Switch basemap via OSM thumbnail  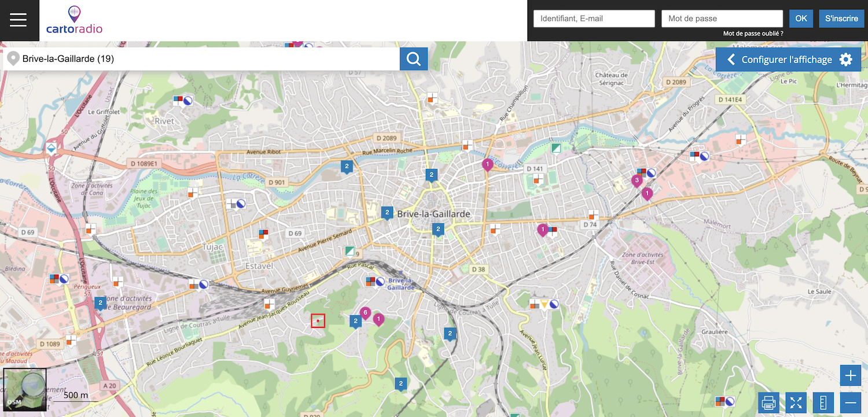(24, 389)
